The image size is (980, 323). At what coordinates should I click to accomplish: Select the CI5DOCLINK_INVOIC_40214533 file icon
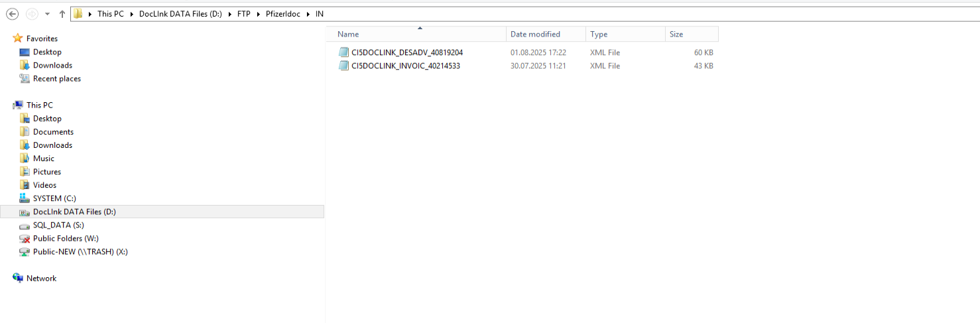343,66
